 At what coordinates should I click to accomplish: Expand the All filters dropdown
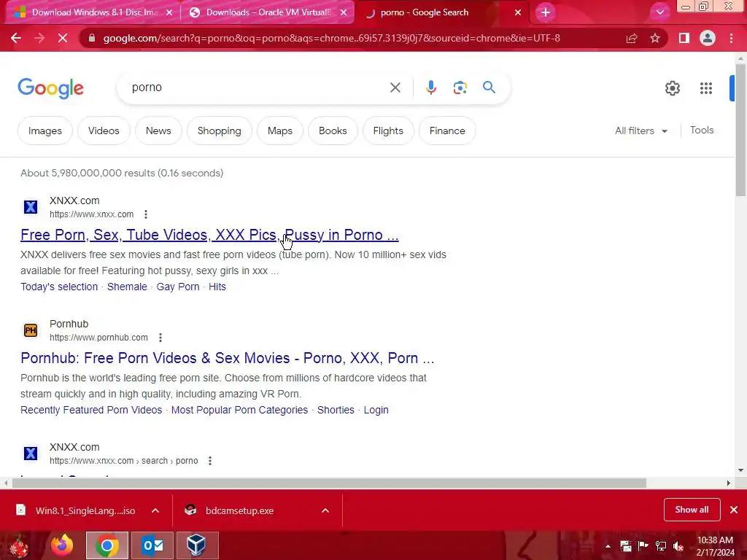tap(641, 131)
